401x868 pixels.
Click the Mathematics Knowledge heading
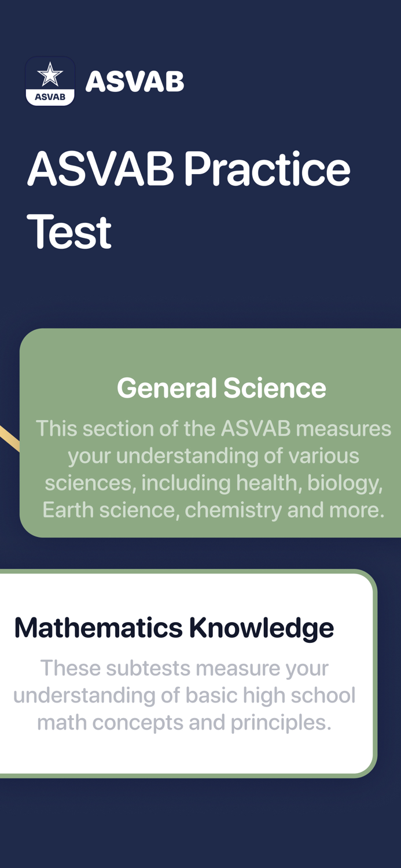174,627
